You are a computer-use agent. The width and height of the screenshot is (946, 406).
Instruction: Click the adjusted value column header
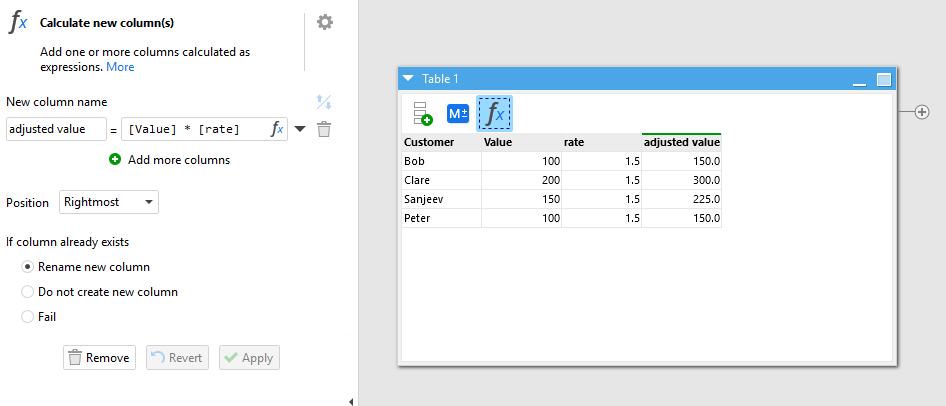click(682, 142)
